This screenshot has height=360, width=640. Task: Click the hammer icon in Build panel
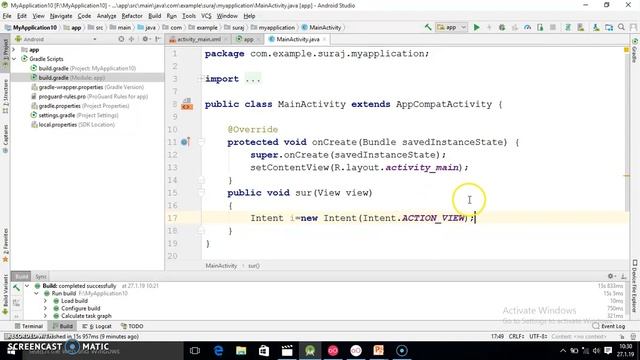16,288
